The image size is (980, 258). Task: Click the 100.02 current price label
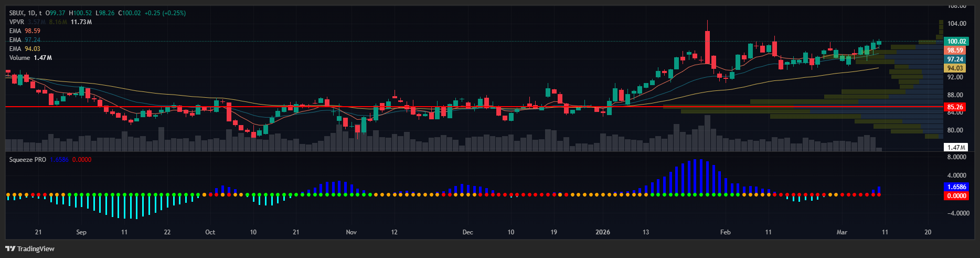[956, 41]
